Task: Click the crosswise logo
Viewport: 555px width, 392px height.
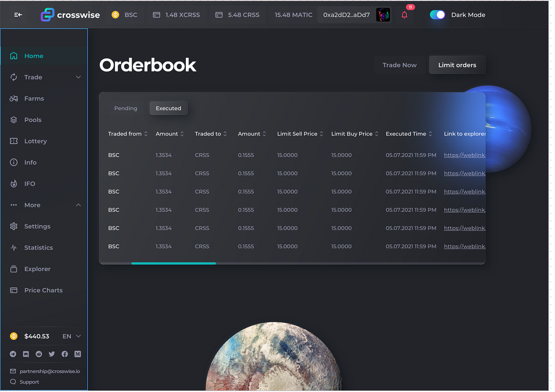Action: [x=70, y=15]
